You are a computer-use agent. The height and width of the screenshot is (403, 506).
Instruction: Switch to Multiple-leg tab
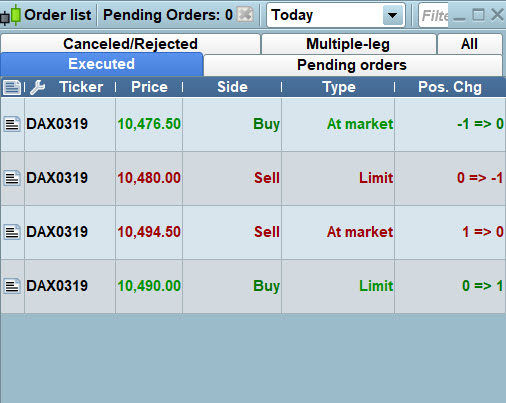[348, 44]
